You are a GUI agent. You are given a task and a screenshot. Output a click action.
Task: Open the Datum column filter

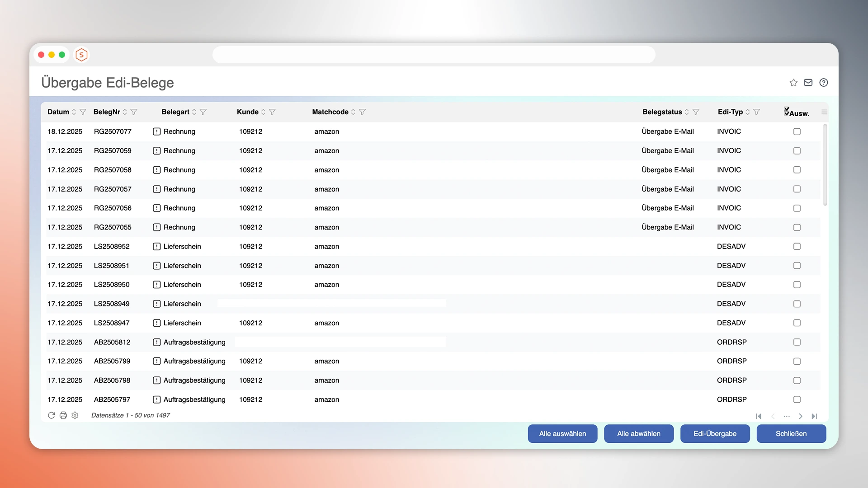83,112
